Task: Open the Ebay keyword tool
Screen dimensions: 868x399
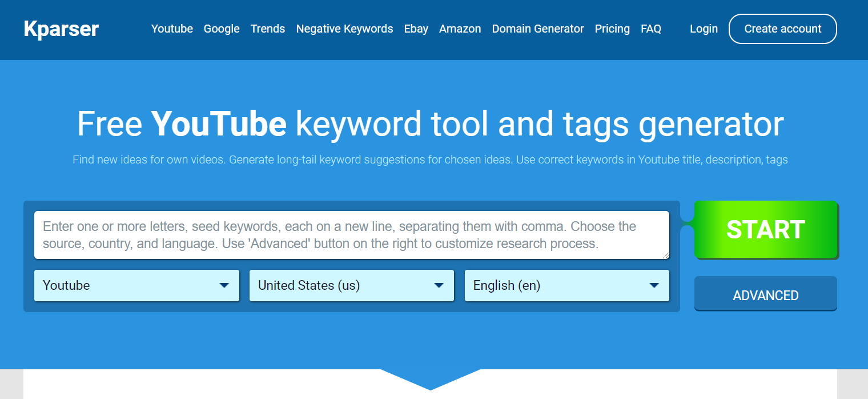Action: [416, 29]
